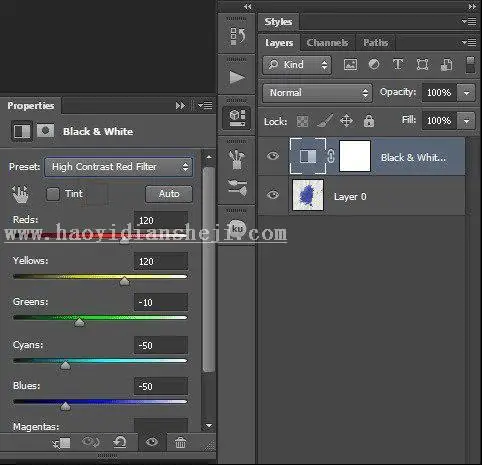This screenshot has width=482, height=465.
Task: Open the Brush Presets icon in dock
Action: coord(237,187)
